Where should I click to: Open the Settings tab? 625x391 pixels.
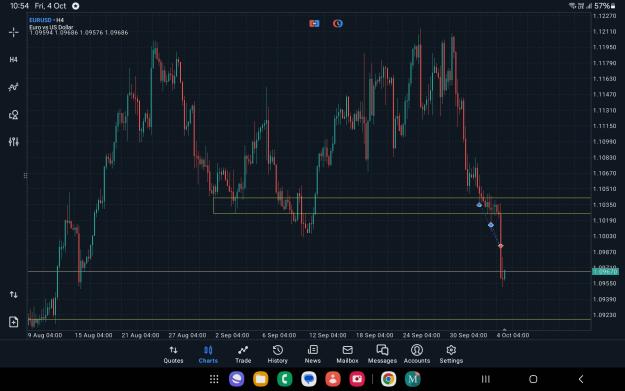(x=451, y=354)
